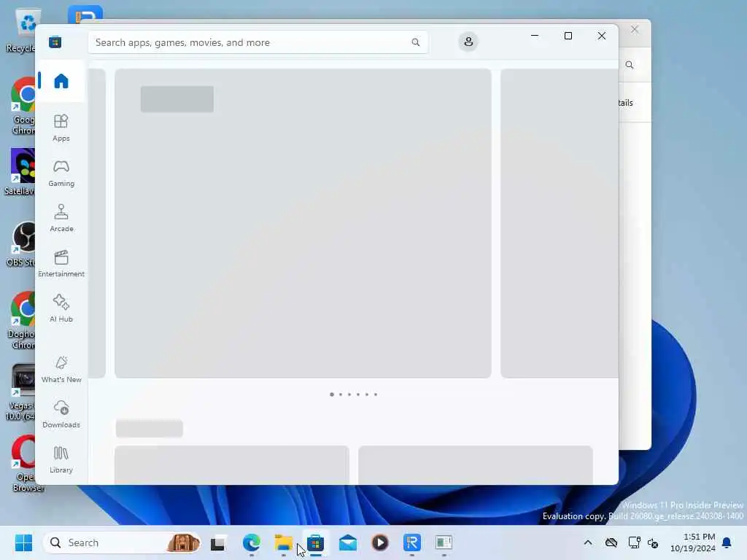
Task: Close the Microsoft Store window
Action: [602, 36]
